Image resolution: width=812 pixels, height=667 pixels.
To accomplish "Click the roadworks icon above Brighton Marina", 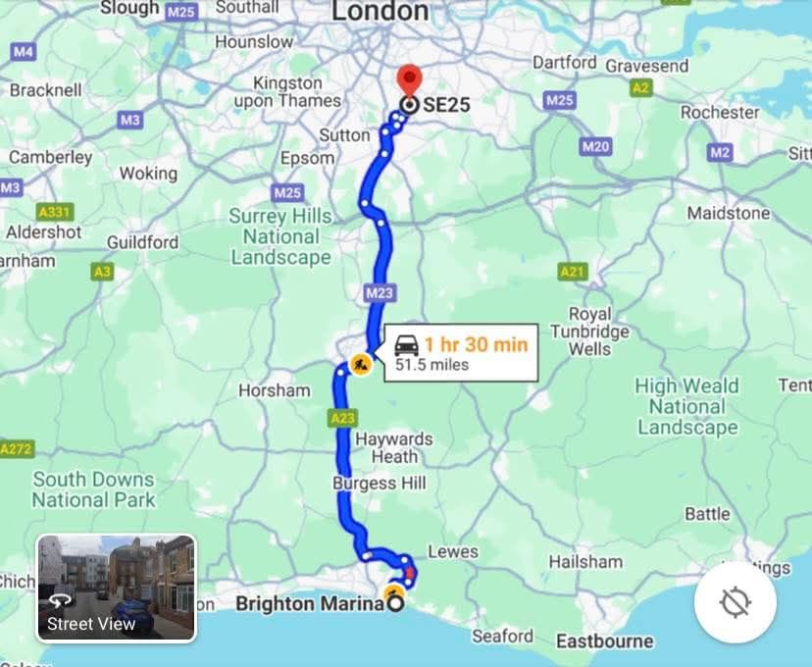I will [394, 590].
